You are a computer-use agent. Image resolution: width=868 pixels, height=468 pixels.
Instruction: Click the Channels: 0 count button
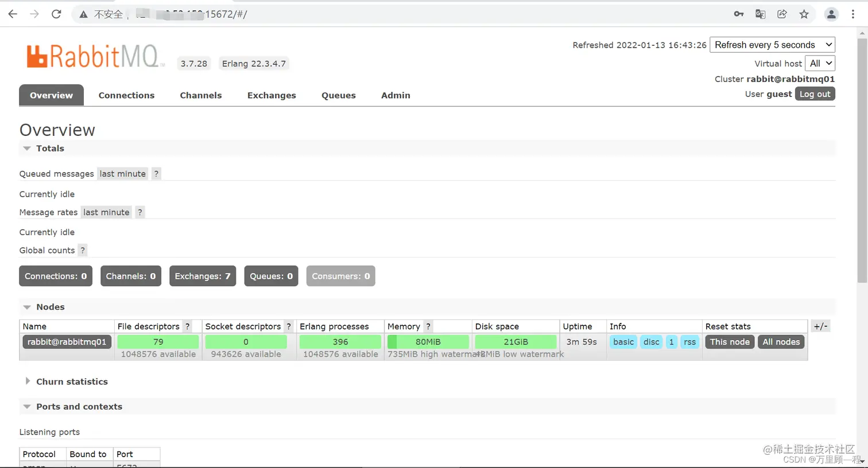pyautogui.click(x=131, y=276)
